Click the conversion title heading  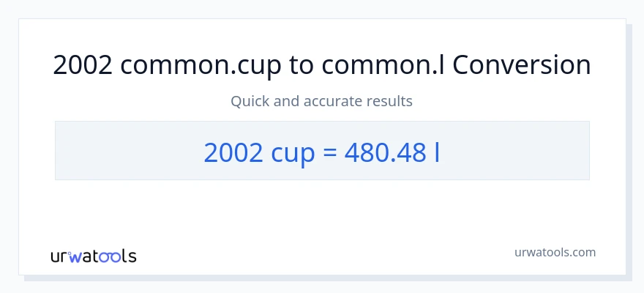click(x=322, y=65)
